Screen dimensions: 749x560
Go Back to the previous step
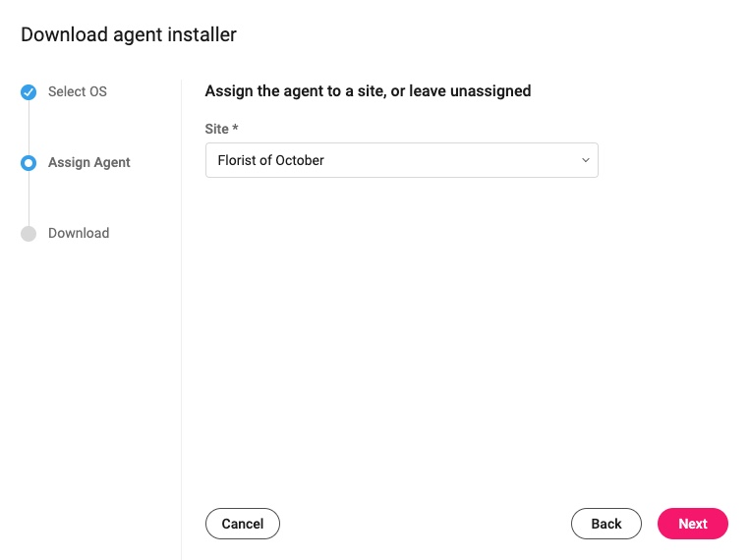click(606, 524)
